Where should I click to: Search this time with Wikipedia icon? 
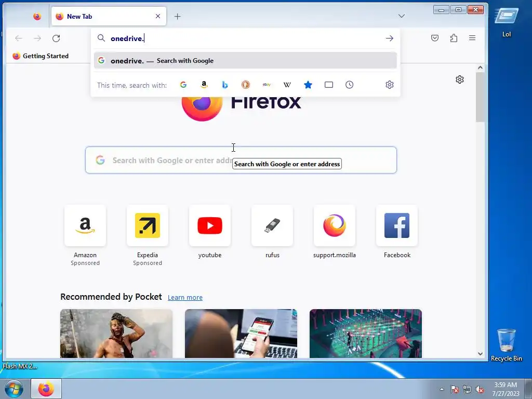[x=287, y=85]
